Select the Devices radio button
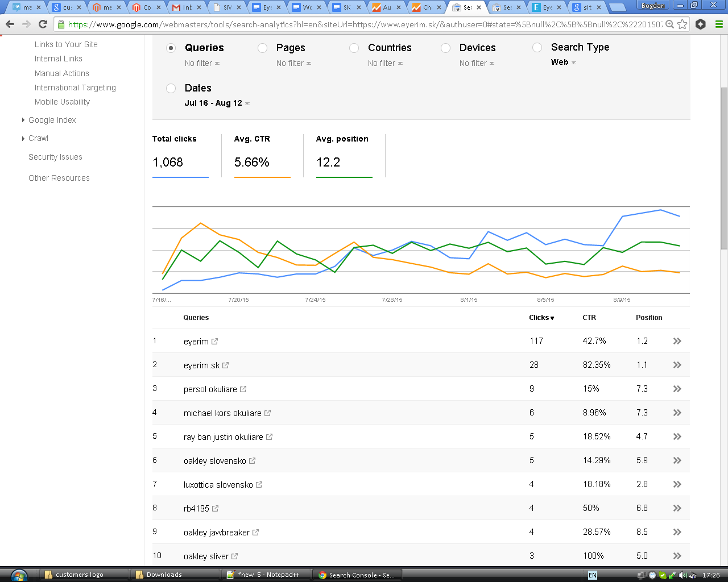 [x=445, y=48]
